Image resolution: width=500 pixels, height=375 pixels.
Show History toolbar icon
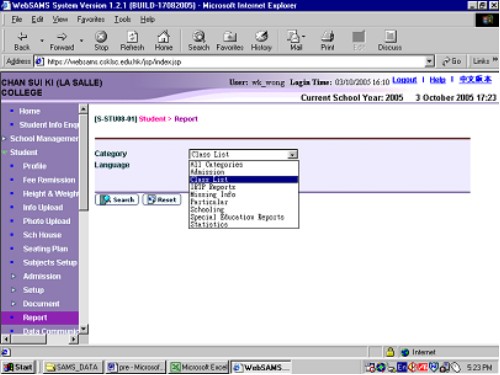click(261, 36)
